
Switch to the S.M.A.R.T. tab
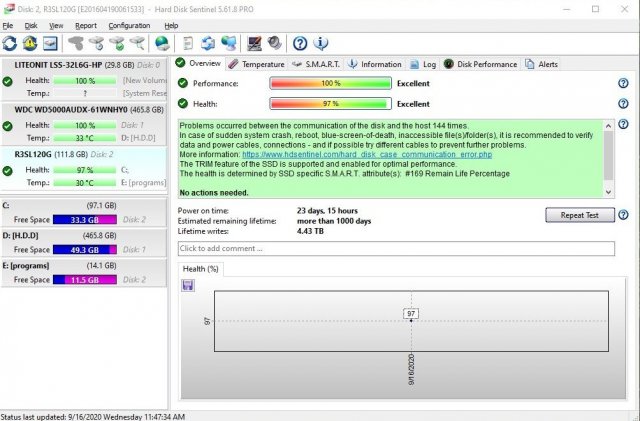pyautogui.click(x=315, y=64)
